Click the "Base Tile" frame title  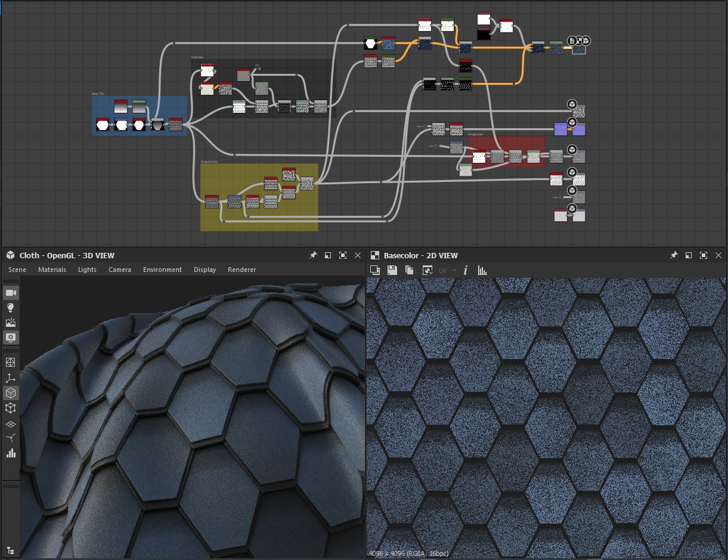point(98,94)
